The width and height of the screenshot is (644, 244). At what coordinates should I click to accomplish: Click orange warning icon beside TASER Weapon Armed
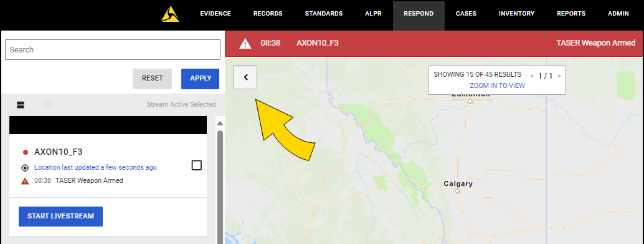click(25, 180)
